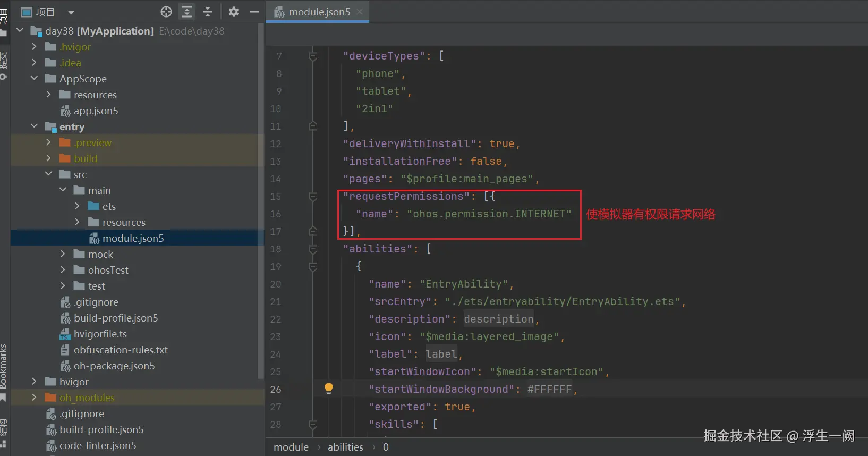Click the "ohos.permission.INTERNET" string on line 16
This screenshot has height=456, width=868.
[489, 214]
